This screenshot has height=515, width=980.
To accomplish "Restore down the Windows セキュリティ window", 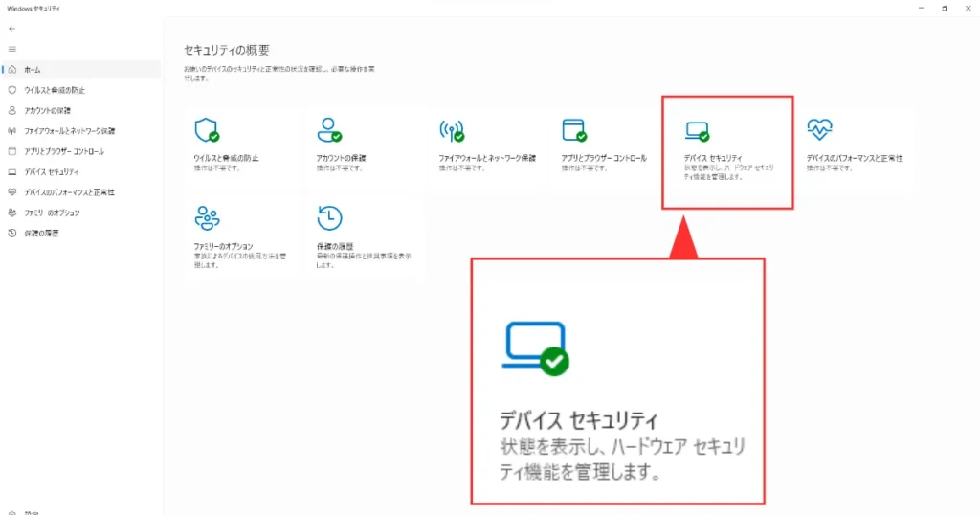I will point(945,8).
